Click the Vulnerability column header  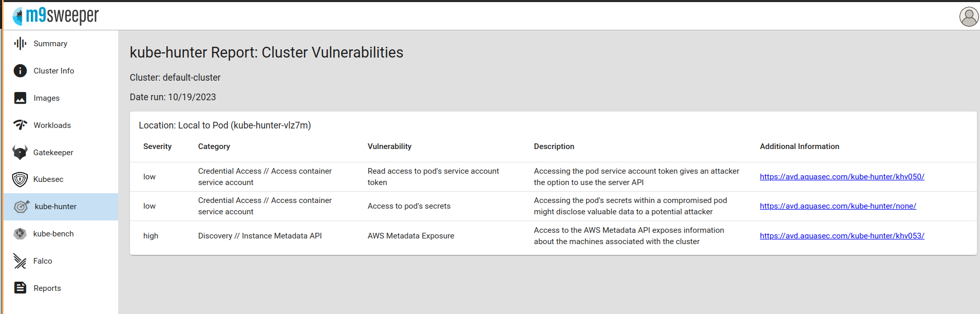pyautogui.click(x=389, y=146)
